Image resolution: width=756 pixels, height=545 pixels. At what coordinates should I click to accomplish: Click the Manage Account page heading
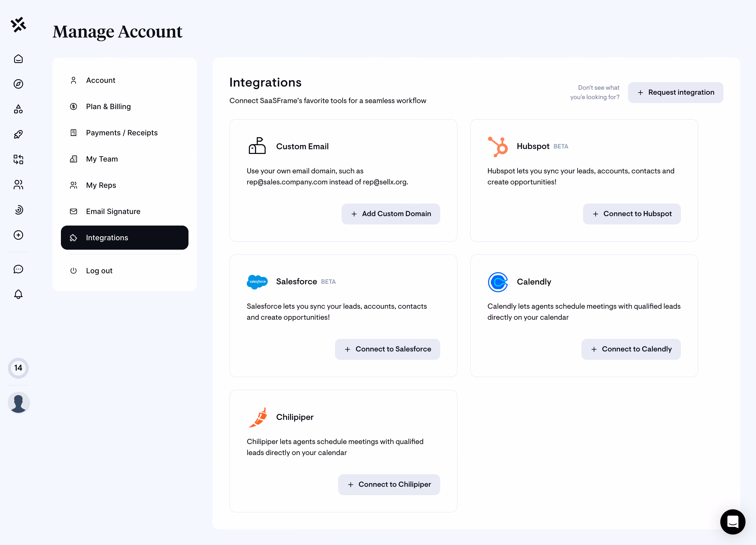click(x=117, y=32)
